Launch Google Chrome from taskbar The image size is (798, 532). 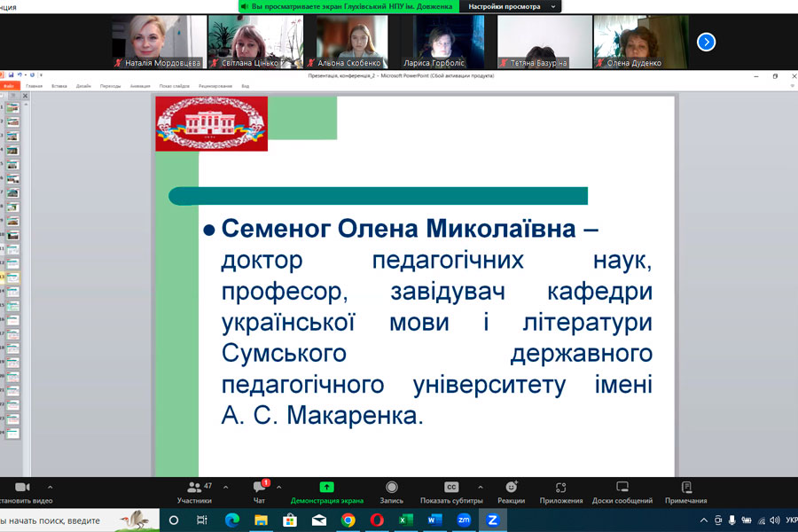348,520
